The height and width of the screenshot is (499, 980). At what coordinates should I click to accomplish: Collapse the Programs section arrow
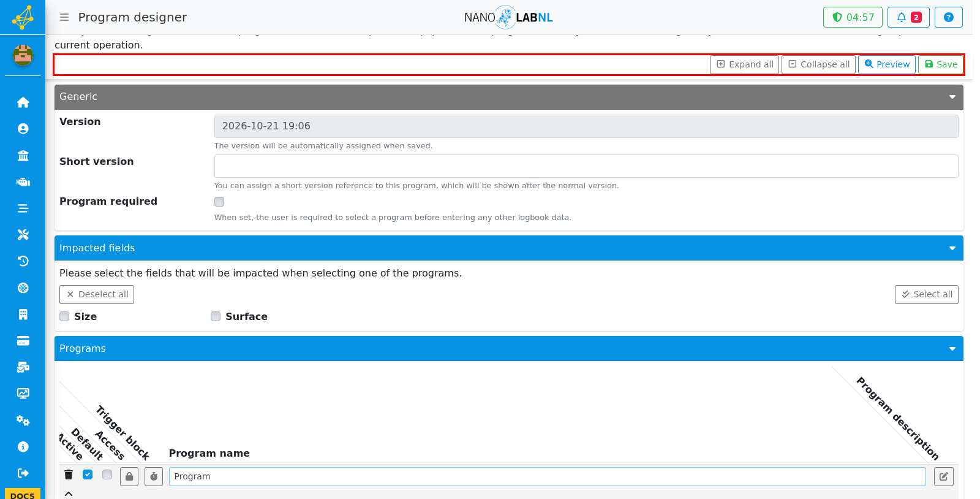pyautogui.click(x=952, y=349)
